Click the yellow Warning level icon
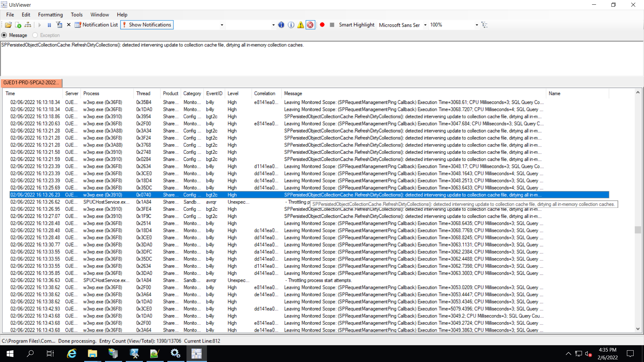This screenshot has width=644, height=362. pos(301,25)
